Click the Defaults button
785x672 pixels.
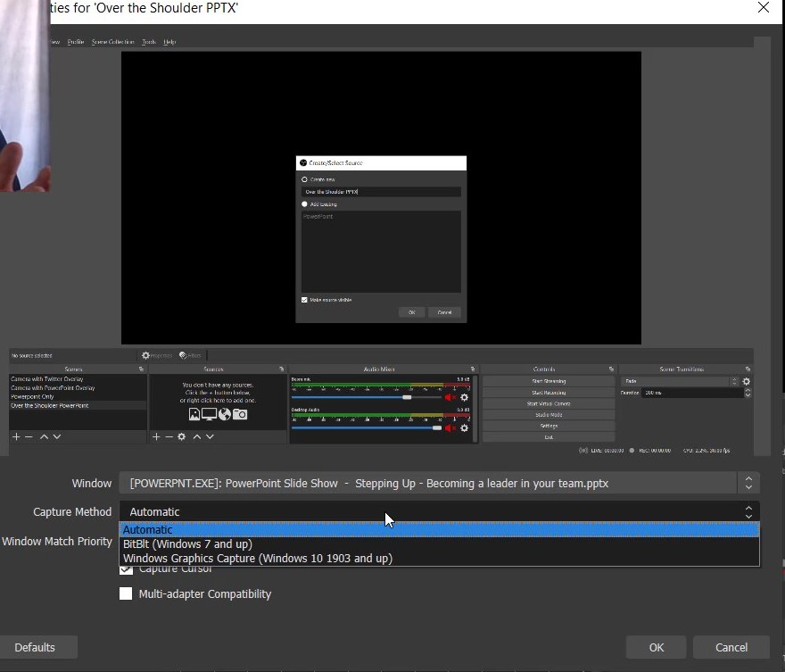click(35, 647)
